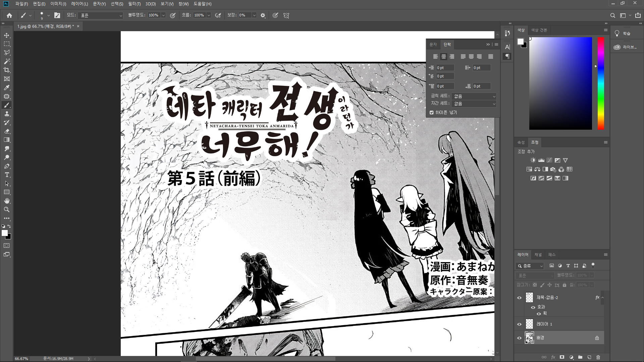644x362 pixels.
Task: Click inside the color picker field
Action: tap(560, 83)
